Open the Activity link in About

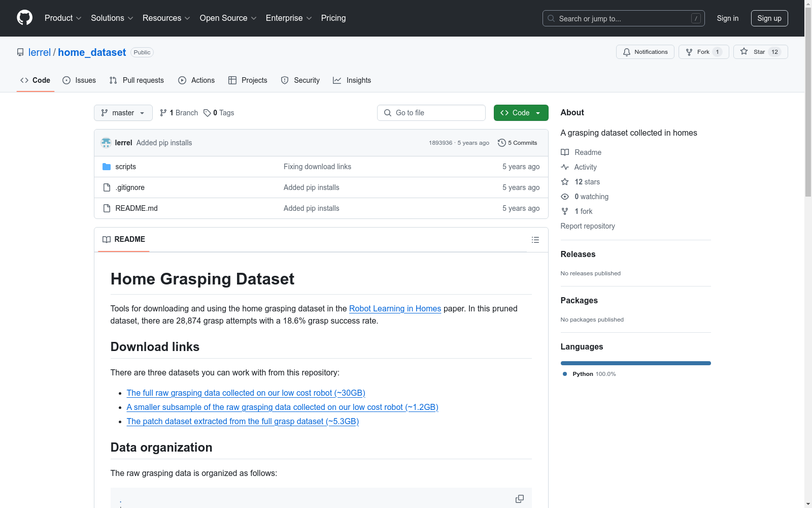click(x=579, y=167)
